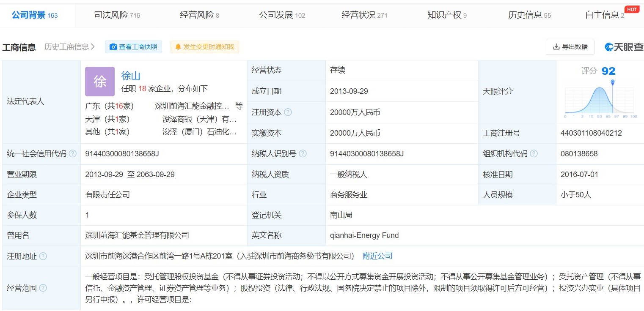Click the download icon in 导出数据
Screen dimensions: 644x311
tap(556, 47)
